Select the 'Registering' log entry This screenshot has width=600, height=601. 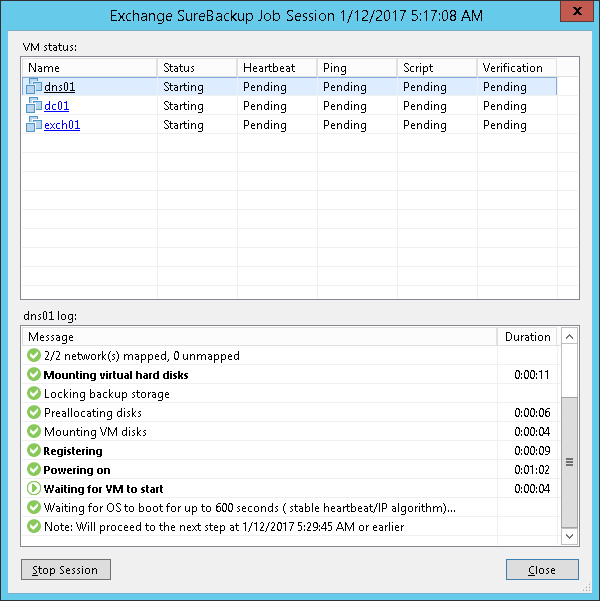[x=289, y=450]
